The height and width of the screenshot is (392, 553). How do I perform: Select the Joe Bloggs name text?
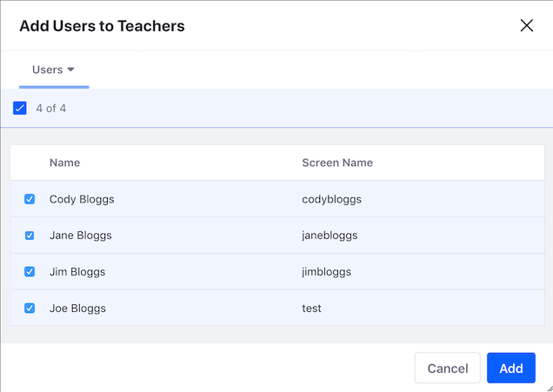click(x=77, y=309)
